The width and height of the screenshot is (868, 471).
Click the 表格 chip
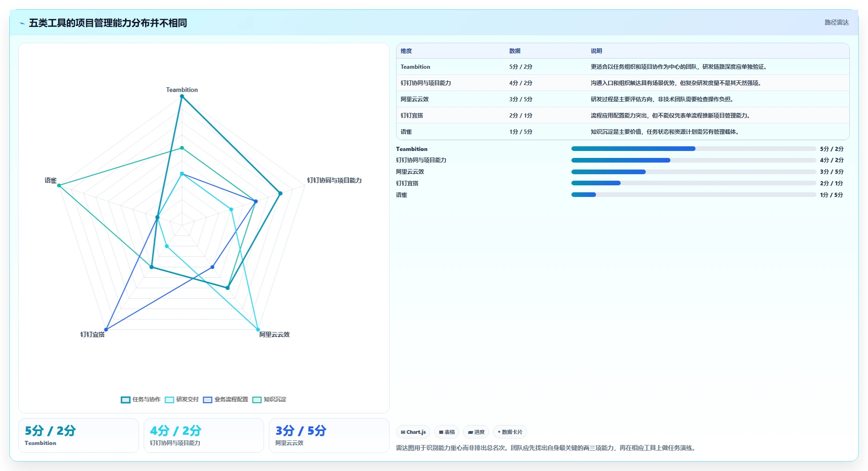[447, 432]
